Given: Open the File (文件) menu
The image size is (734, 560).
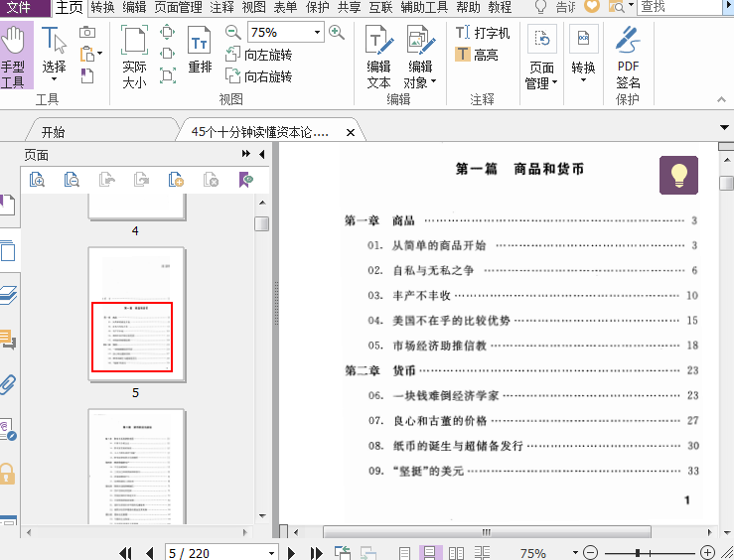Looking at the screenshot, I should (x=25, y=7).
